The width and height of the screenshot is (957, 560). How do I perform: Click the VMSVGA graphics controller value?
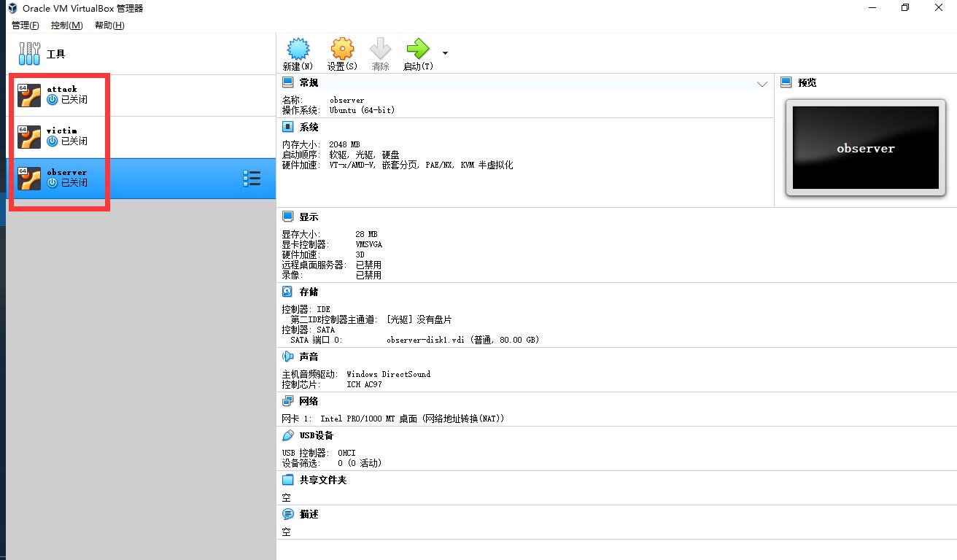pyautogui.click(x=368, y=245)
